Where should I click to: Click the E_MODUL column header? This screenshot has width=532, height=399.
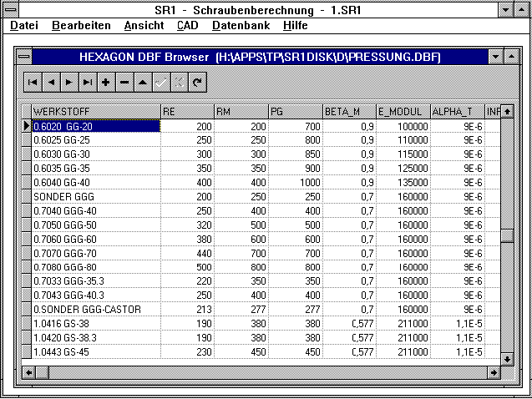(403, 111)
